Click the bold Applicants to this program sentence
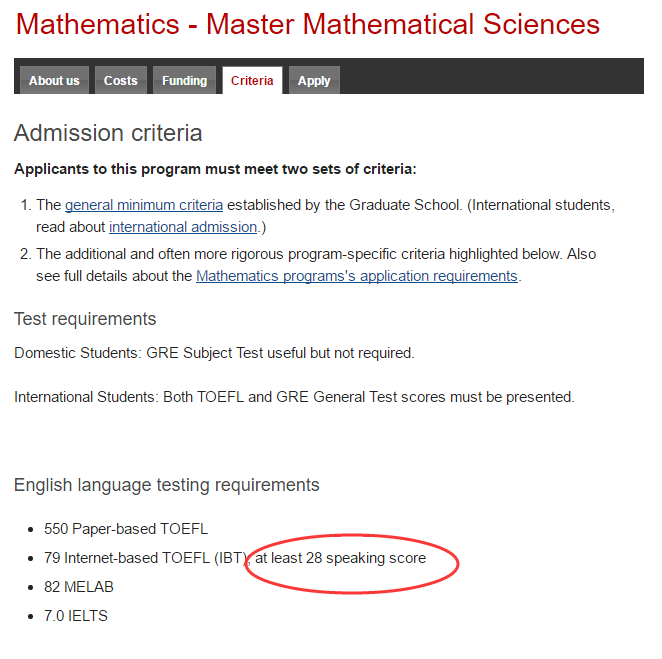Image resolution: width=662 pixels, height=659 pixels. click(x=215, y=169)
